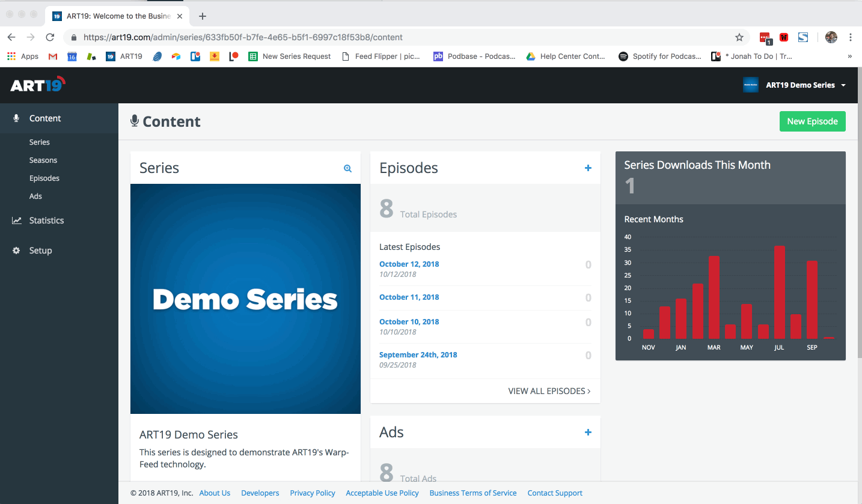Click the ART19 logo in header
Image resolution: width=862 pixels, height=504 pixels.
tap(37, 85)
